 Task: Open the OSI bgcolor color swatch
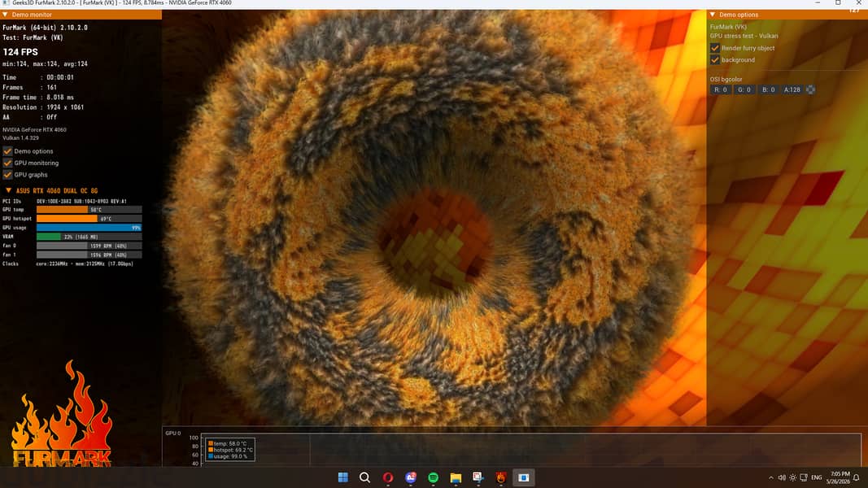click(810, 89)
